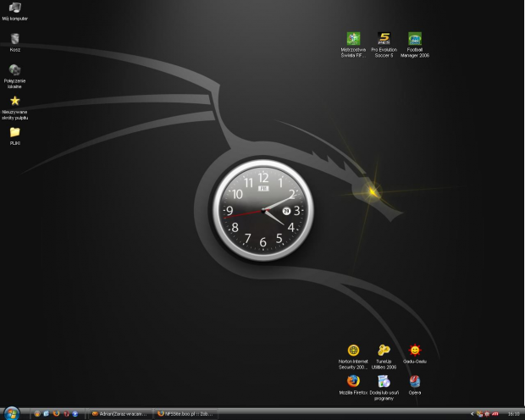Viewport: 525px width, 420px height.
Task: Expand hidden system tray icons arrow
Action: pos(472,414)
